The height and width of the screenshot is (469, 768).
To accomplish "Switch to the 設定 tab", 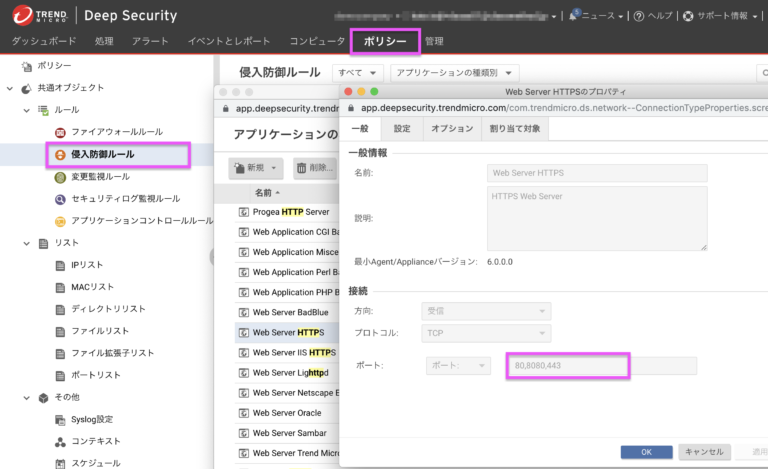I will [x=402, y=129].
